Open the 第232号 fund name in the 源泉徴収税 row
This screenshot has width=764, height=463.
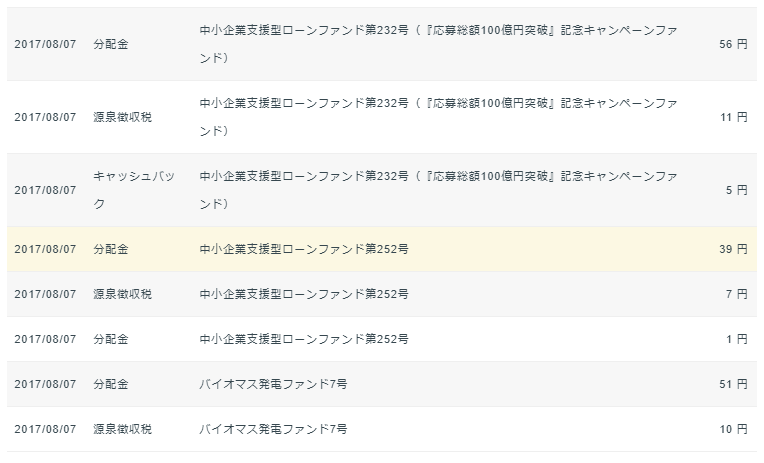(x=438, y=117)
